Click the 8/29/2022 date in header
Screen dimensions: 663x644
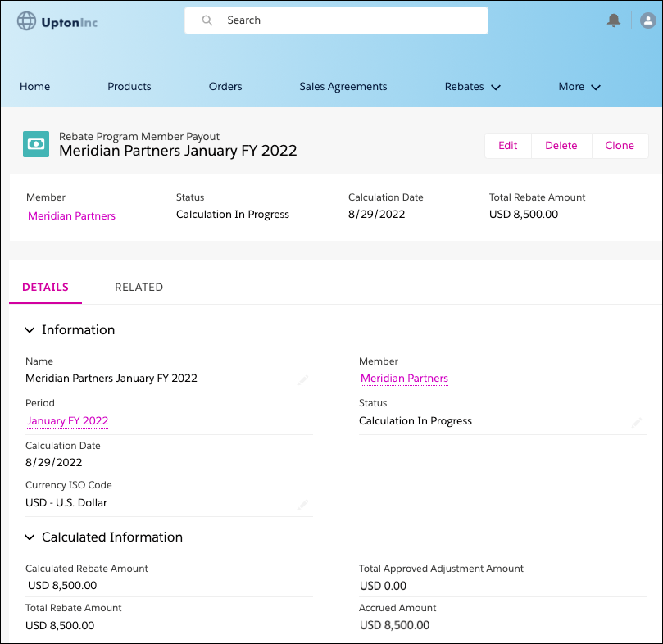click(x=376, y=215)
